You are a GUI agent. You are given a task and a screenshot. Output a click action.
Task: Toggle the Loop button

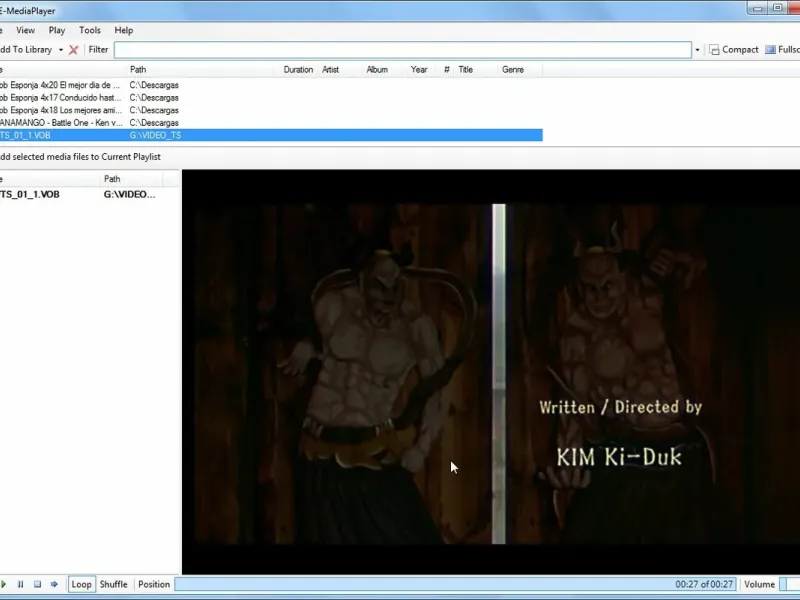(81, 584)
